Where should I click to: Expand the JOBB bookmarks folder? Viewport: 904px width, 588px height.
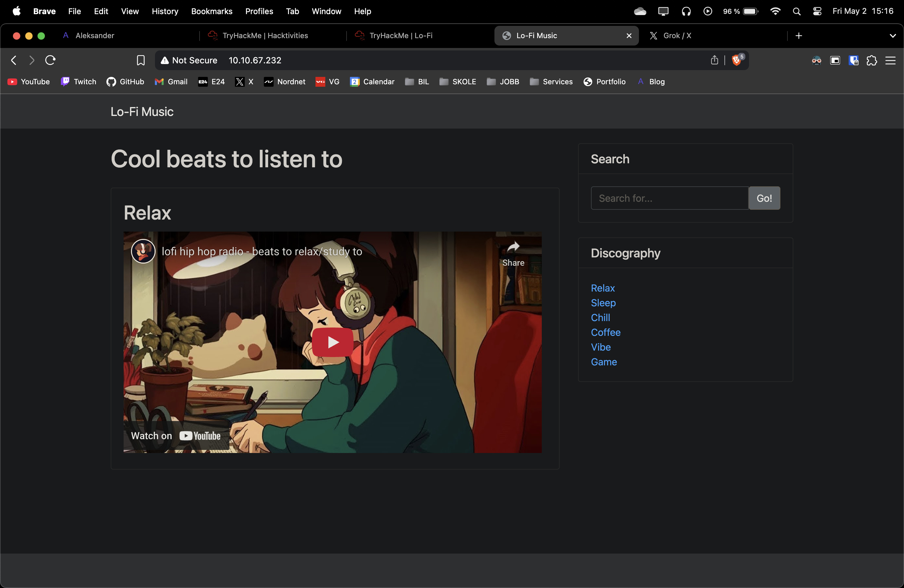pyautogui.click(x=502, y=82)
